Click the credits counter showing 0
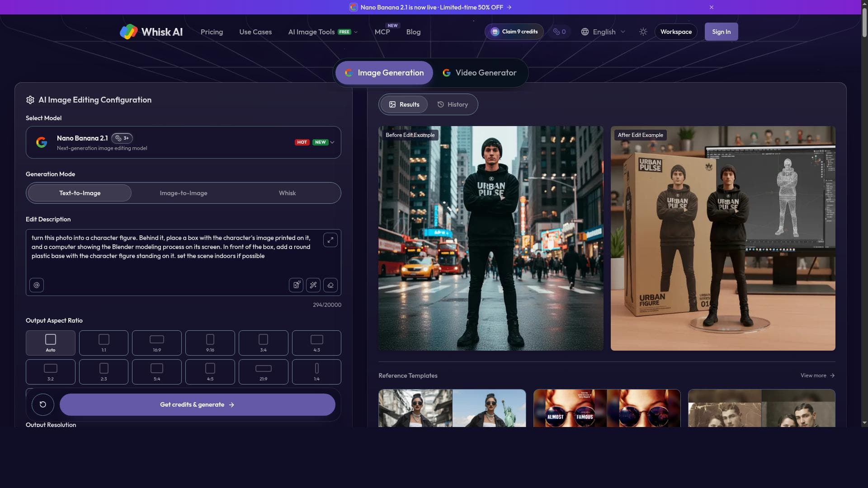868x488 pixels. pos(559,32)
